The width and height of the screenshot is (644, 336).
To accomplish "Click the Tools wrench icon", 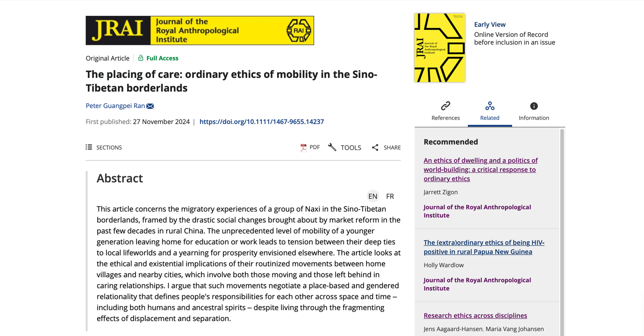I will (x=332, y=147).
